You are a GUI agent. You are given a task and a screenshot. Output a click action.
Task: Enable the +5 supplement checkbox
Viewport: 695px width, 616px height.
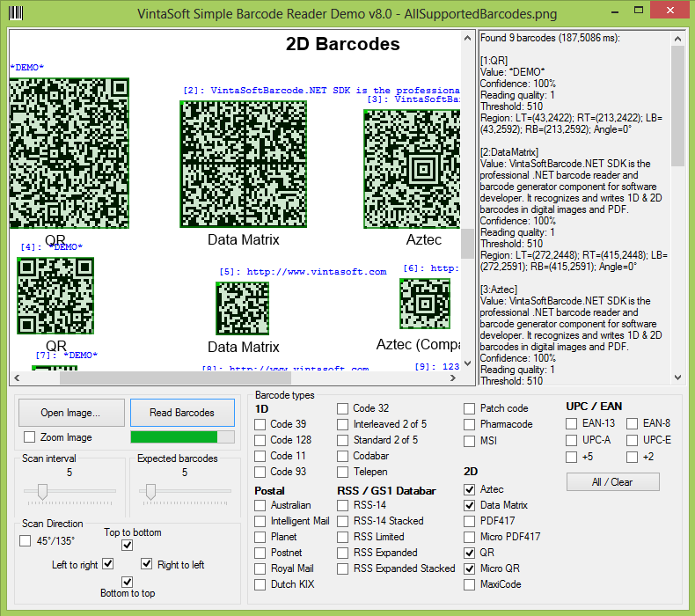pyautogui.click(x=571, y=457)
